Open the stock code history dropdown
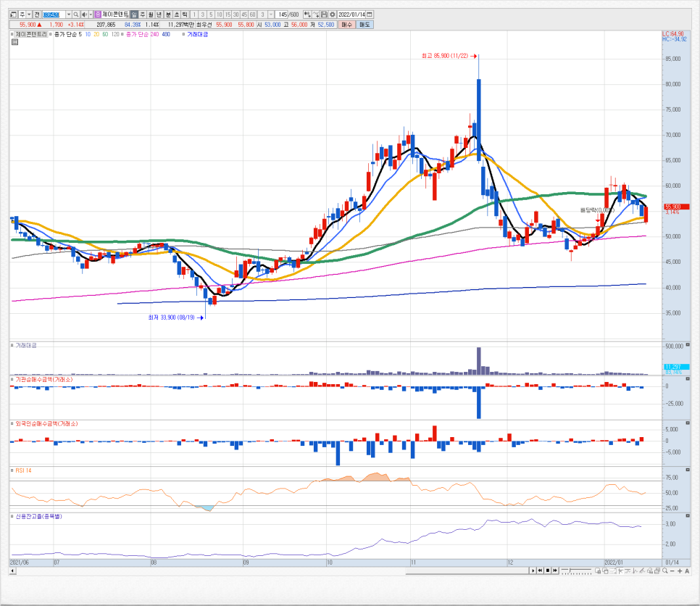 point(69,14)
